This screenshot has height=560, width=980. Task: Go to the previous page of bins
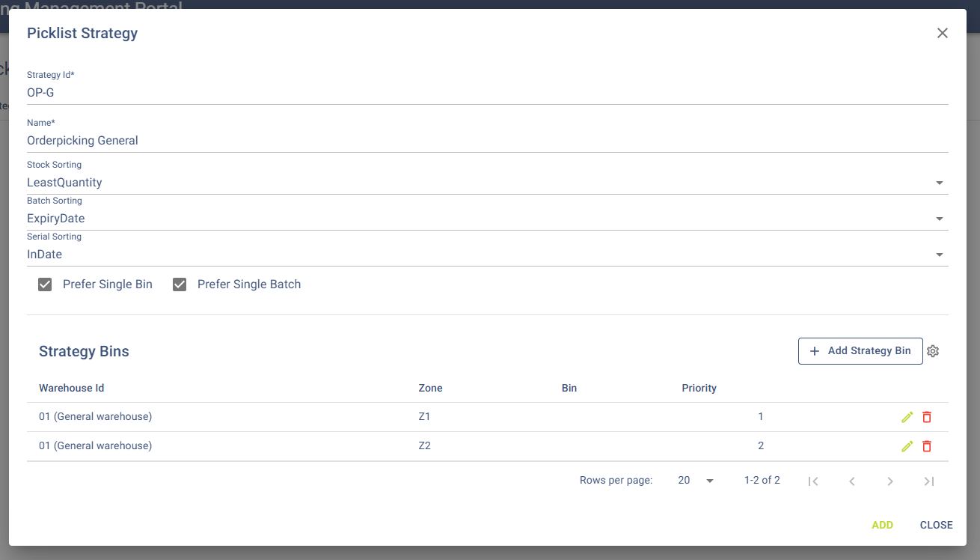[x=851, y=481]
